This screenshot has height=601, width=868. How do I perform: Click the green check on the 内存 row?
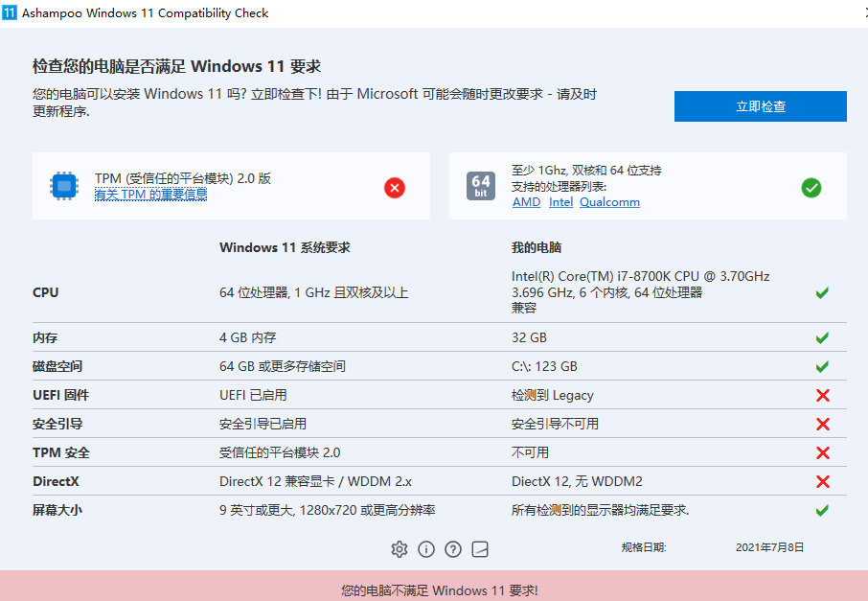pos(821,337)
